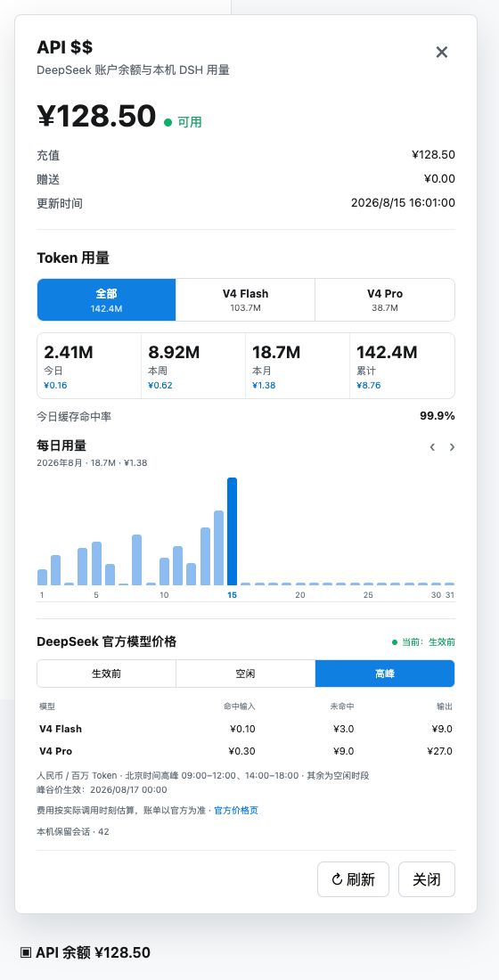Viewport: 499px width, 980px height.
Task: Select the 生效前 pricing tab
Action: click(106, 674)
